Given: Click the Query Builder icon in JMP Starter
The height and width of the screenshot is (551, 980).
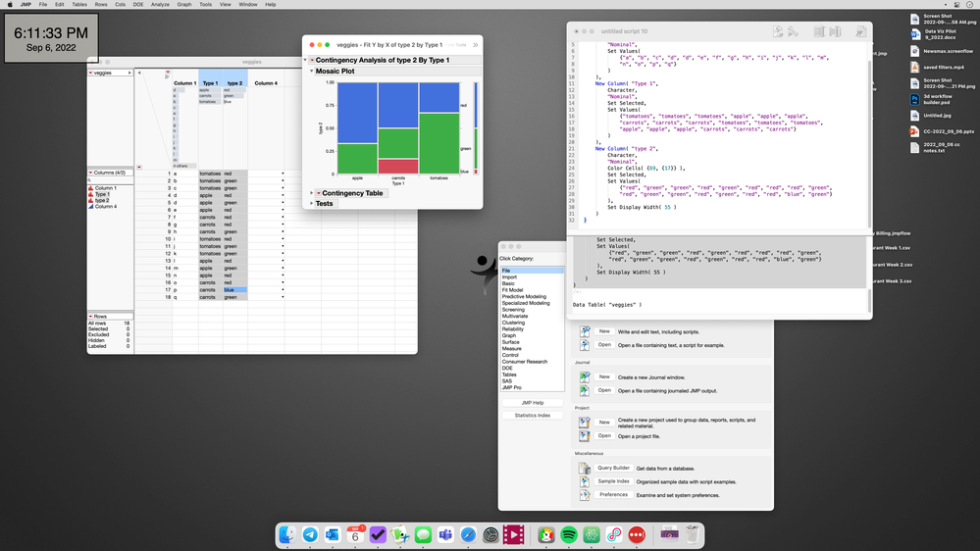Looking at the screenshot, I should tap(585, 468).
